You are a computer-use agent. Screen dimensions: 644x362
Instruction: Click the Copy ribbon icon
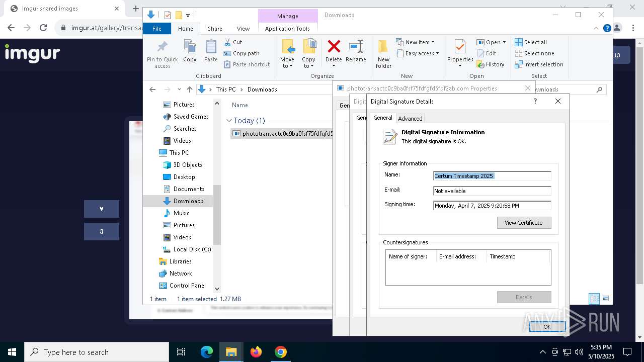[190, 51]
